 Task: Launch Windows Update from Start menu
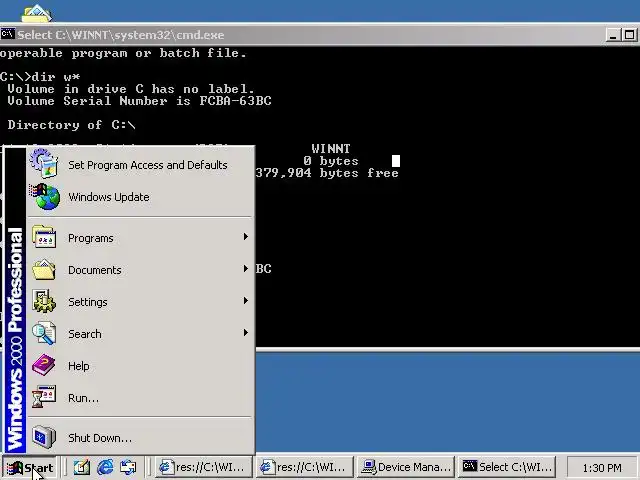point(141,197)
